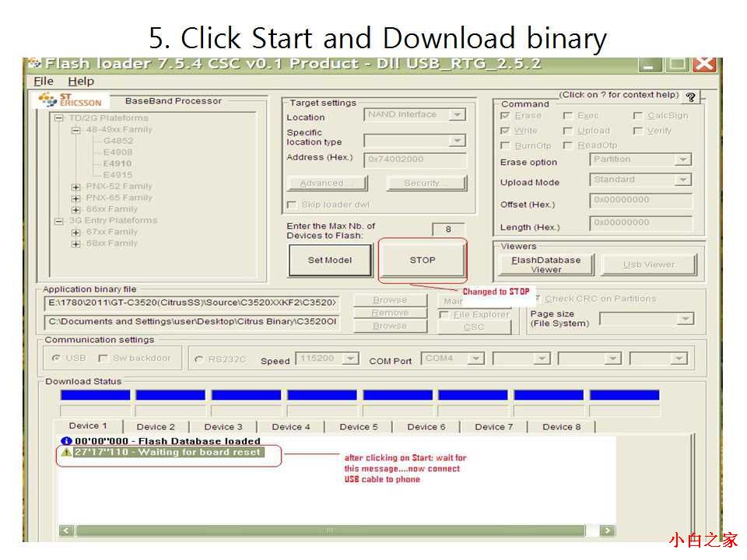The width and height of the screenshot is (747, 560).
Task: Click the log scrollbar left arrow
Action: coord(67,530)
